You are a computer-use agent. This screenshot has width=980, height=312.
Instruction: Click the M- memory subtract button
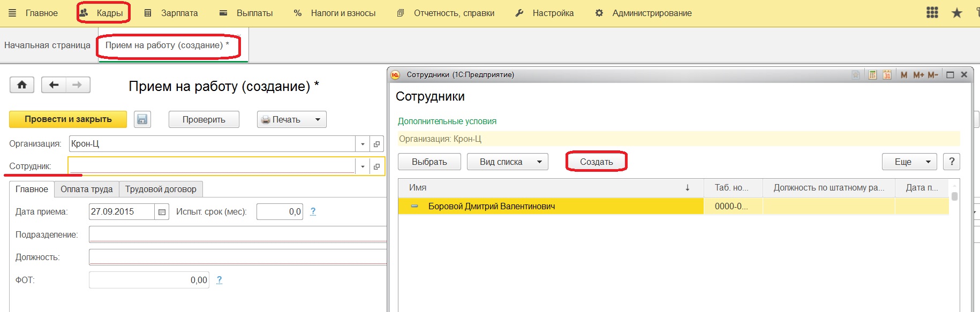pyautogui.click(x=933, y=75)
